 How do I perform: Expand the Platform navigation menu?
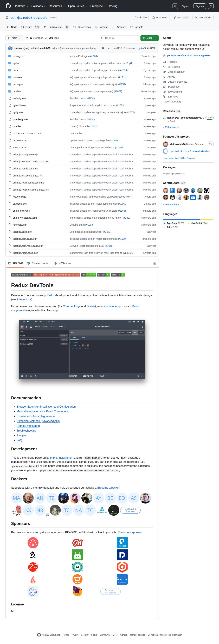pos(22,6)
